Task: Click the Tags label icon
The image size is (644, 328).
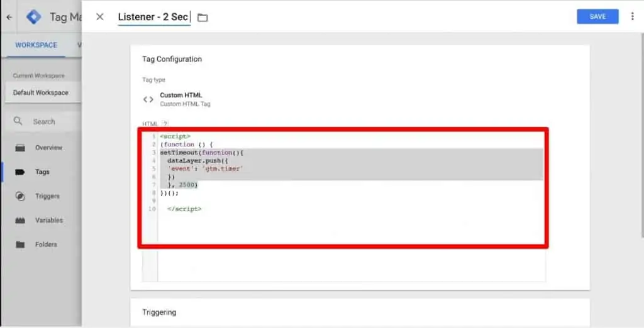Action: coord(19,172)
